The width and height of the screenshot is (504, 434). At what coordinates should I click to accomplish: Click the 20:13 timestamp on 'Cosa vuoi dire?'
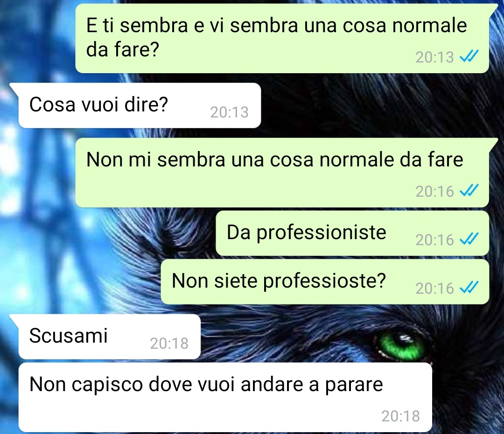click(229, 112)
